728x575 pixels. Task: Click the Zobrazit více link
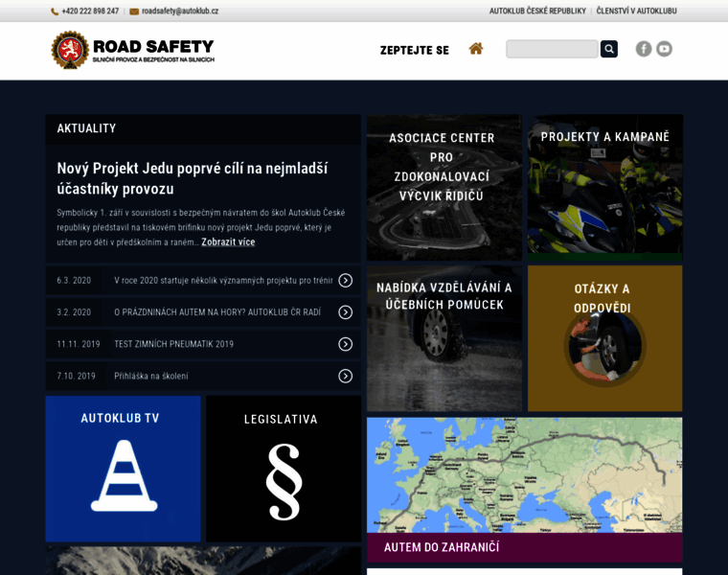(228, 242)
